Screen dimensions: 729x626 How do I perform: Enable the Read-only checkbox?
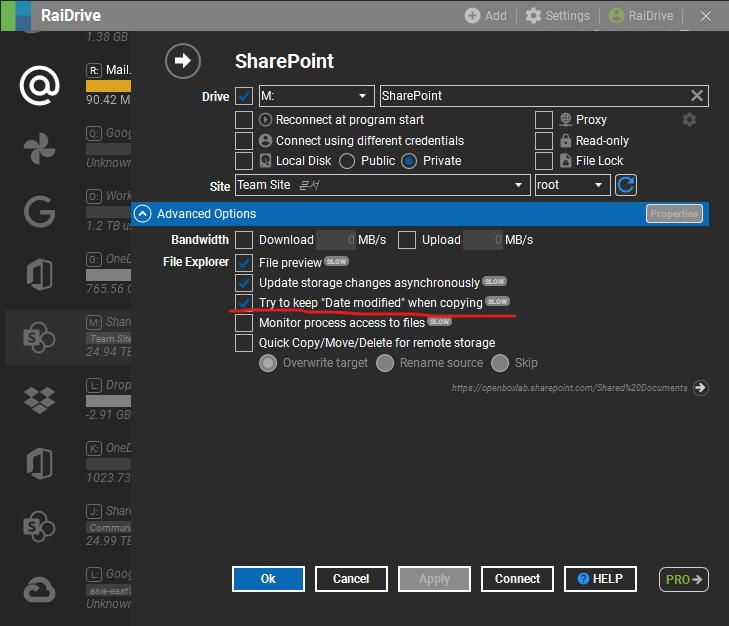click(544, 141)
